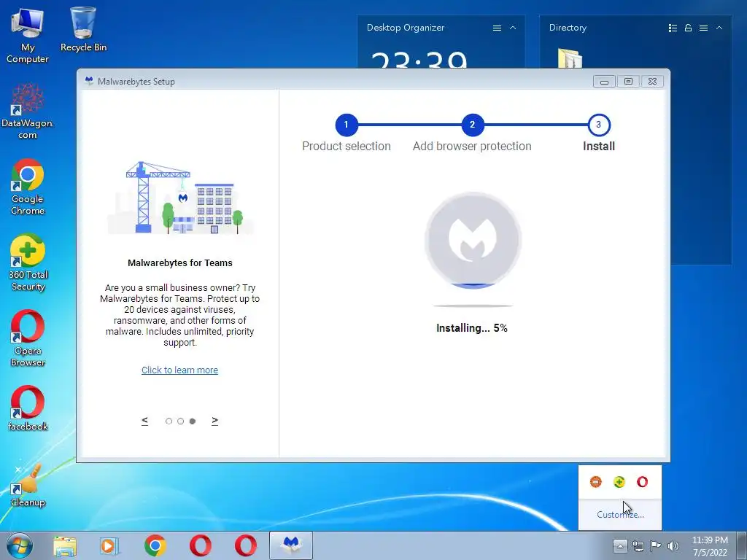Click the Installing progress indicator

point(473,241)
